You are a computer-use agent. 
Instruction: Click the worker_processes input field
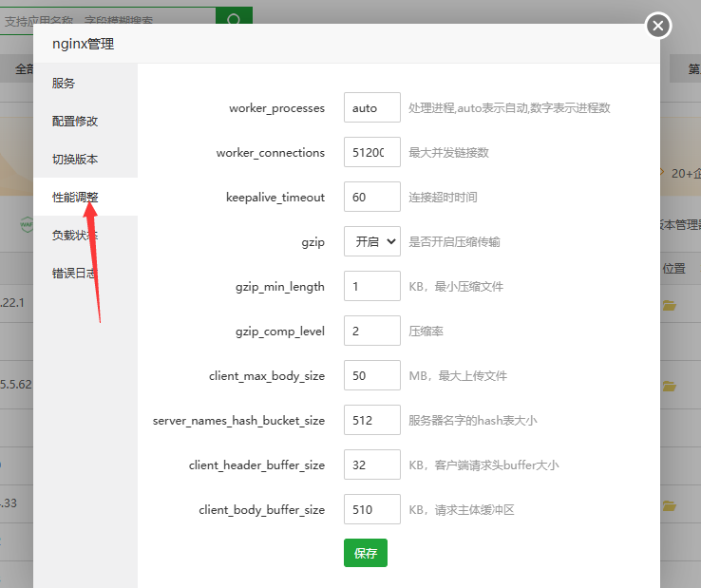[372, 107]
